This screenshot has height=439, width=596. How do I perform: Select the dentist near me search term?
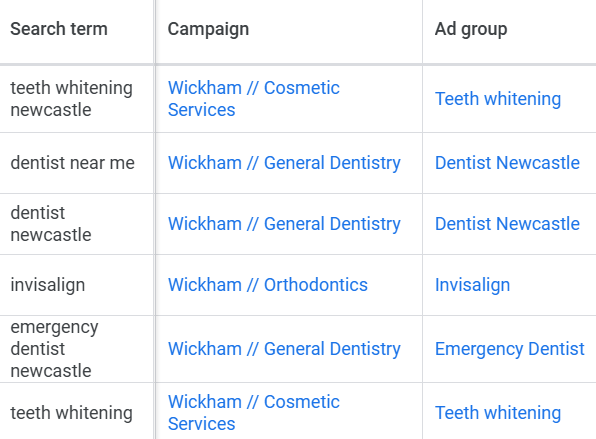[72, 163]
